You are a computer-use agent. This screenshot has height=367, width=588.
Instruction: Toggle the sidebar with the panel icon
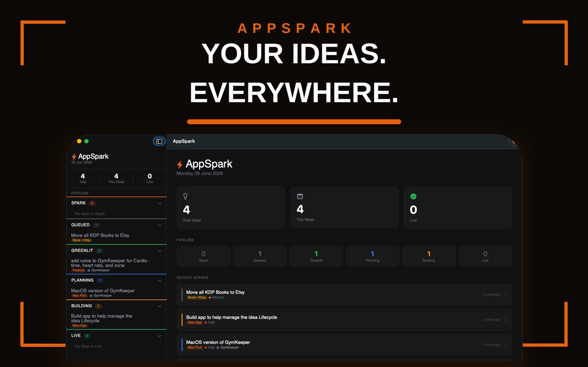pos(159,141)
